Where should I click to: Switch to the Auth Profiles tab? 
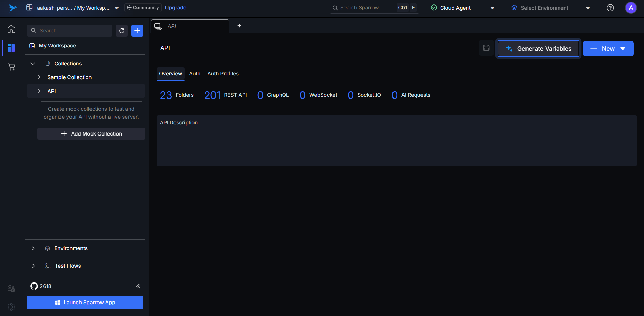(x=223, y=74)
